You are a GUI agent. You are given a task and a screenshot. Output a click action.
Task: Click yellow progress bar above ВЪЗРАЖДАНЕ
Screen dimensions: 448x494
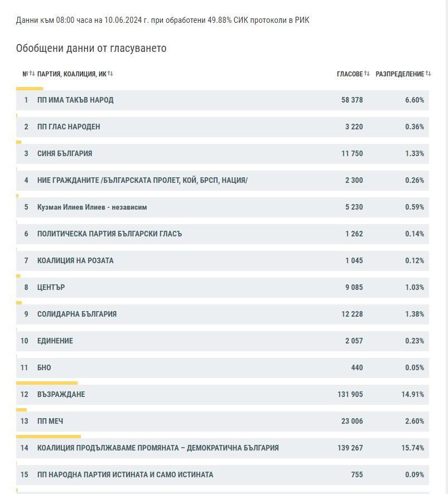[47, 383]
